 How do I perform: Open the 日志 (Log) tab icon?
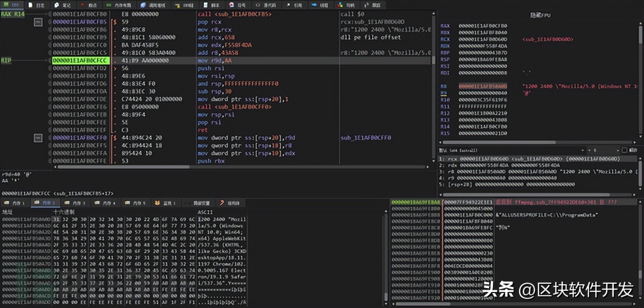pyautogui.click(x=31, y=5)
